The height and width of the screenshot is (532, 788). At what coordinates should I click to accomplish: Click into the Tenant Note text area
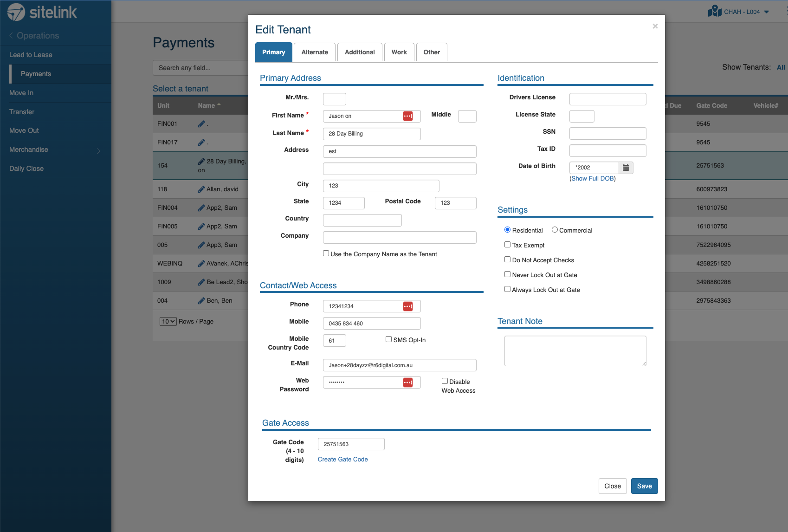coord(575,351)
